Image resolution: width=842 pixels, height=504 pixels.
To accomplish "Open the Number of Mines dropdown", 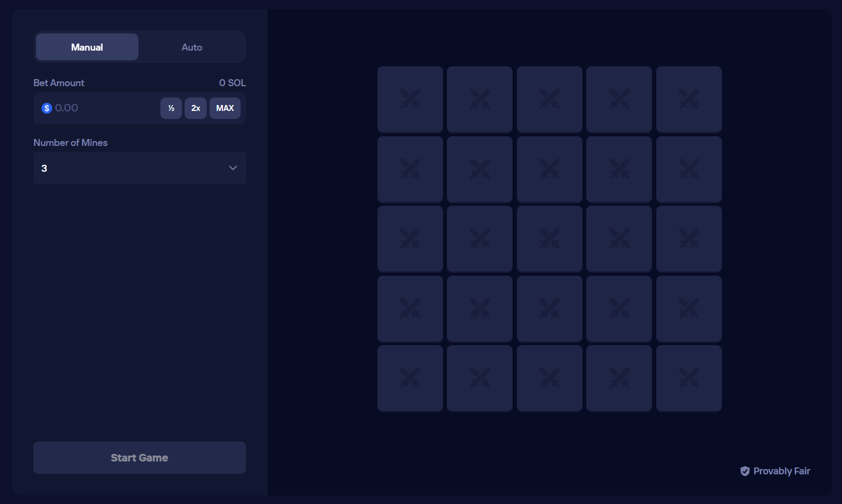I will click(139, 168).
